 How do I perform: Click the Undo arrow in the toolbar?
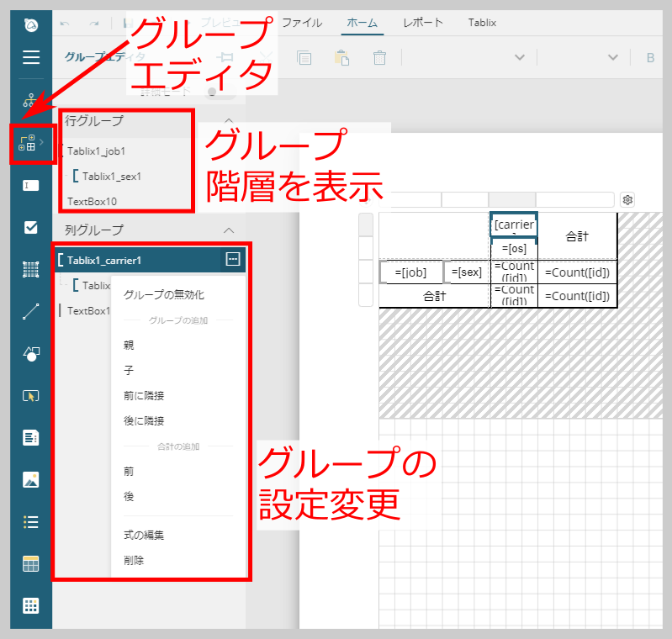tap(65, 24)
